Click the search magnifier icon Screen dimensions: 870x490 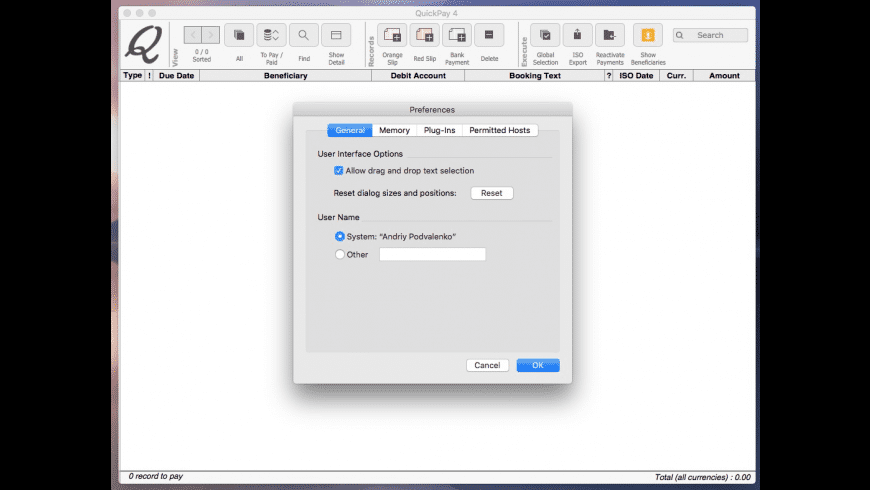680,35
